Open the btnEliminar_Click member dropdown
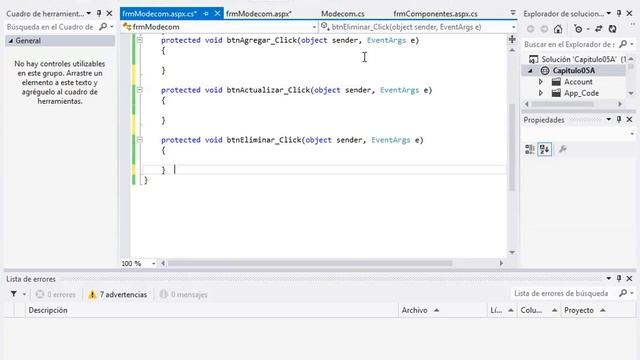 pyautogui.click(x=513, y=27)
